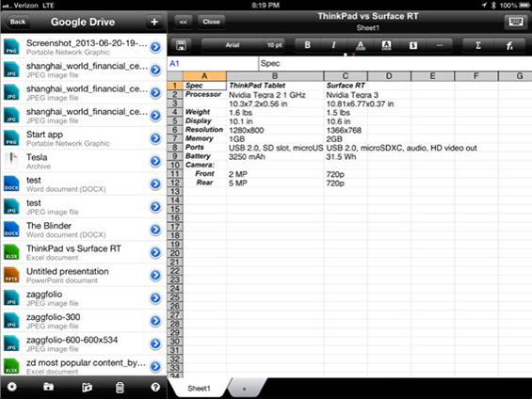Screen dimensions: 532x399
Task: Open the fx function list
Action: point(509,45)
